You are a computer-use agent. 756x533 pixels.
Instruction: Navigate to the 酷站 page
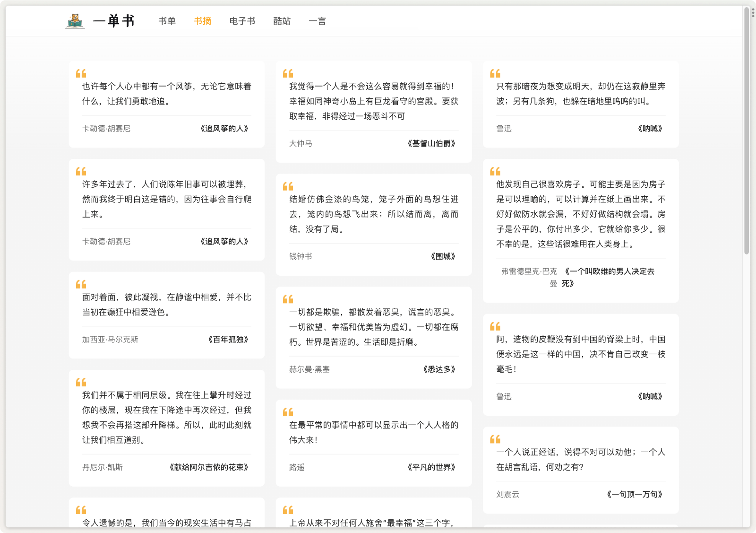[x=282, y=21]
